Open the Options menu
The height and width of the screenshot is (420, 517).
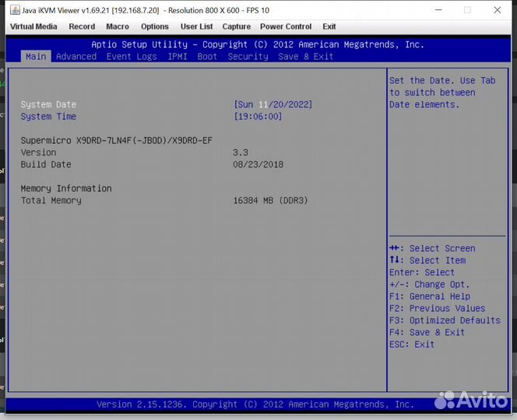tap(155, 26)
